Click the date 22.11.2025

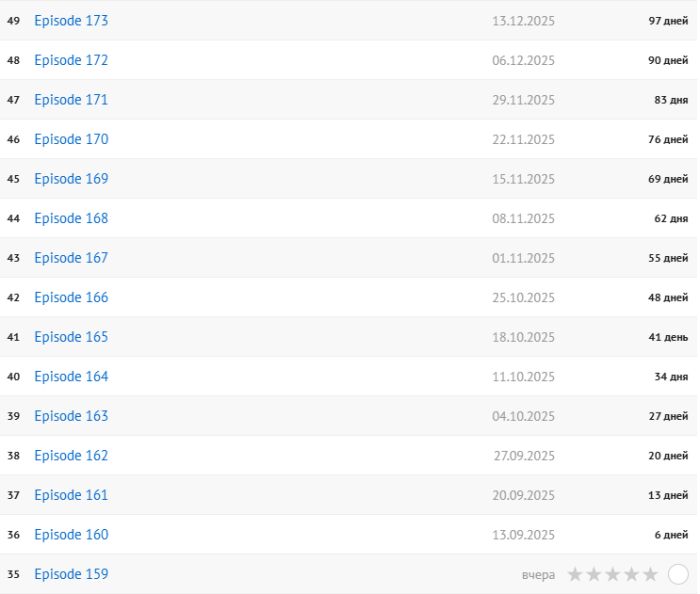[523, 139]
